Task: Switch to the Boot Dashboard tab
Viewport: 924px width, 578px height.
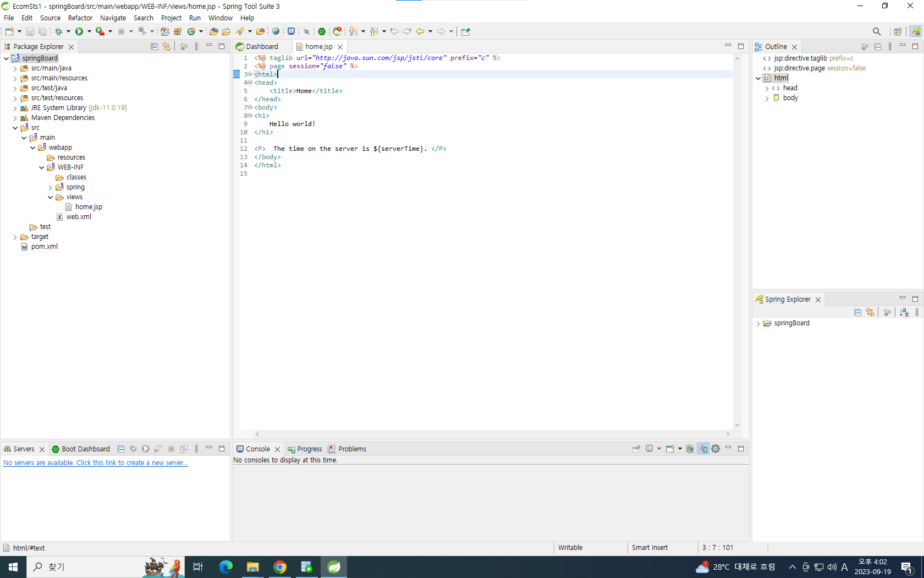Action: [81, 449]
